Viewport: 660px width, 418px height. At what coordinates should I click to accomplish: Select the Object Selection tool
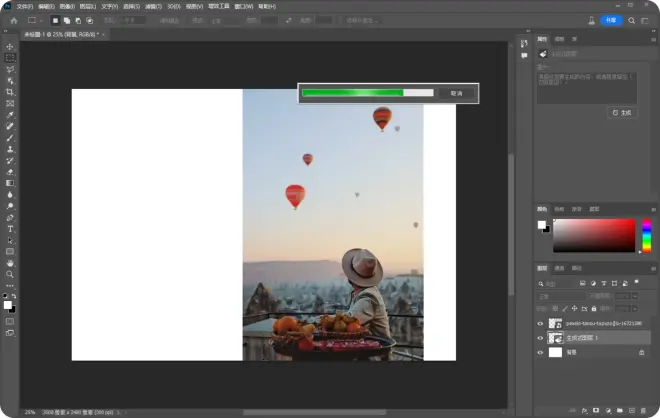(10, 81)
